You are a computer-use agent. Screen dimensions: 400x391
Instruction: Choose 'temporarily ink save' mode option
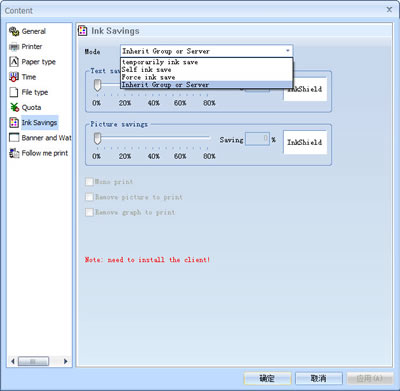[x=206, y=62]
